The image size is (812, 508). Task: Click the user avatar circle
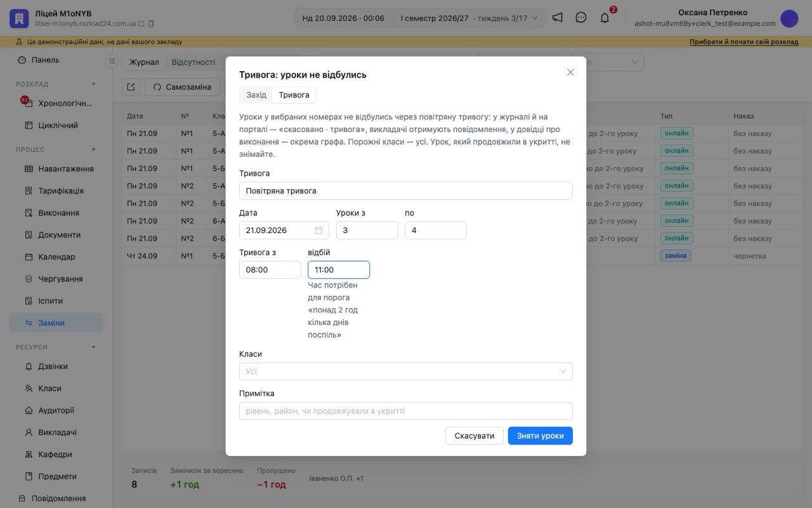point(789,18)
